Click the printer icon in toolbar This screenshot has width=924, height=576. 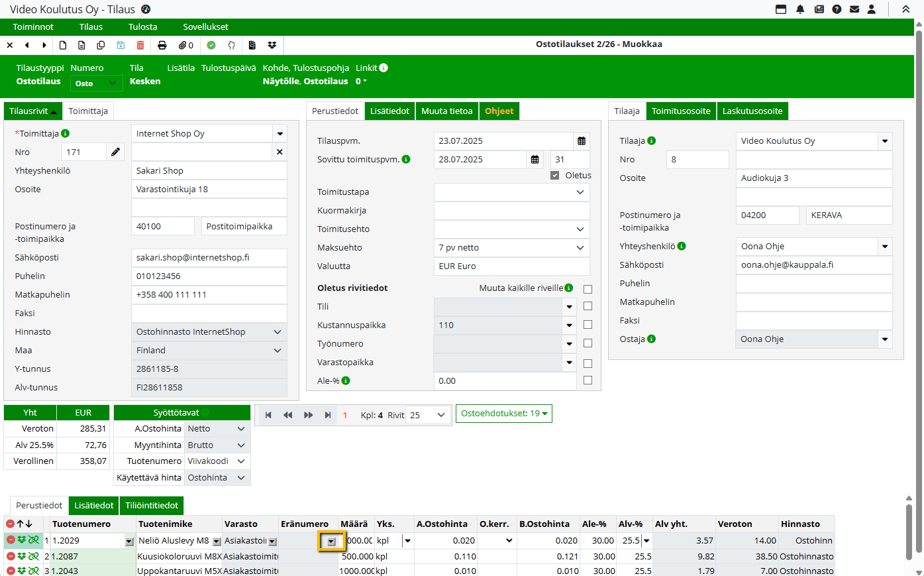tap(162, 45)
